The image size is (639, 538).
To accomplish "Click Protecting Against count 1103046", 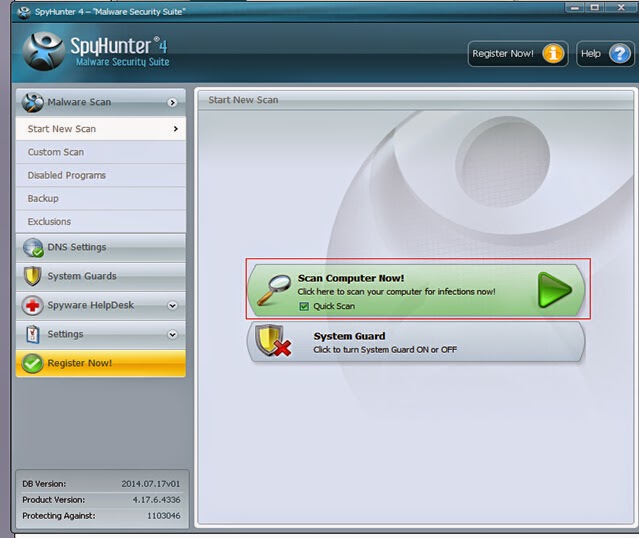I will tap(163, 516).
